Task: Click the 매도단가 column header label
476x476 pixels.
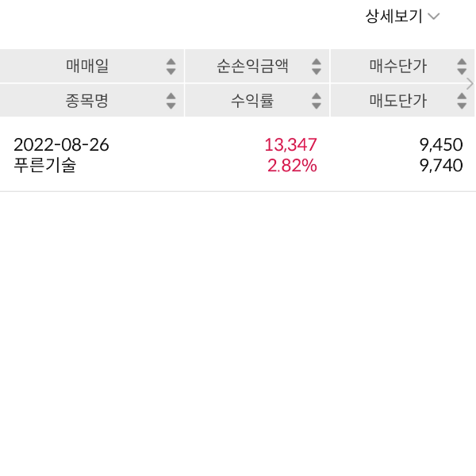Action: pos(398,101)
